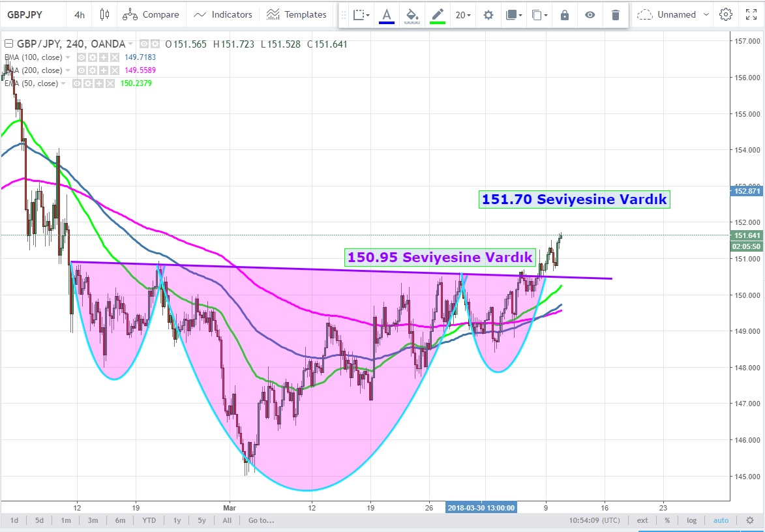Lock the selected drawing with padlock icon
This screenshot has width=765, height=532.
click(x=565, y=14)
